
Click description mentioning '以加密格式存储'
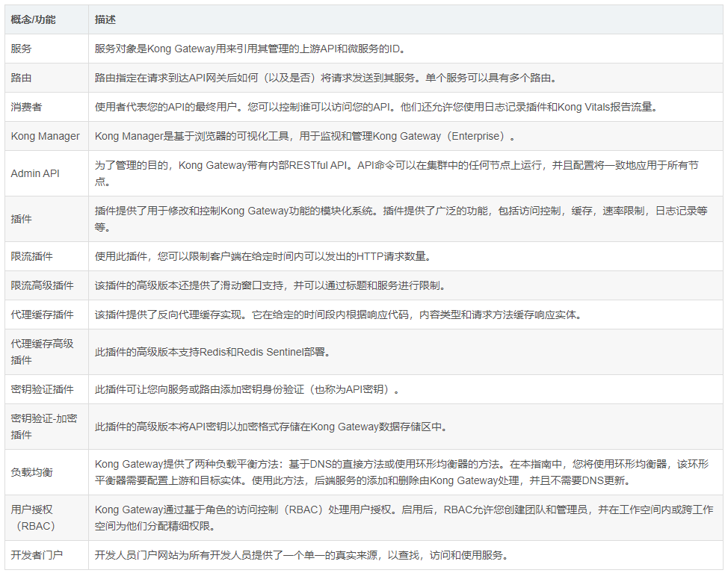tap(405, 427)
